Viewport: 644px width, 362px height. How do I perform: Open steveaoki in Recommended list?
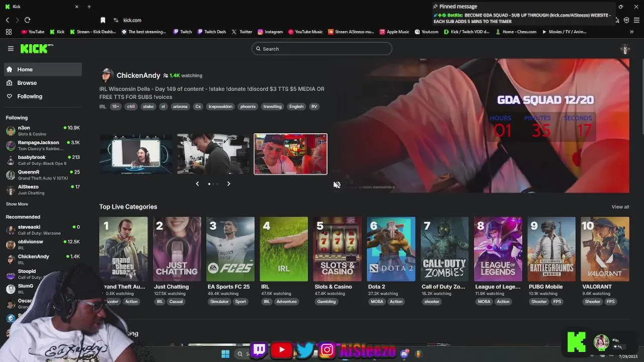43,230
